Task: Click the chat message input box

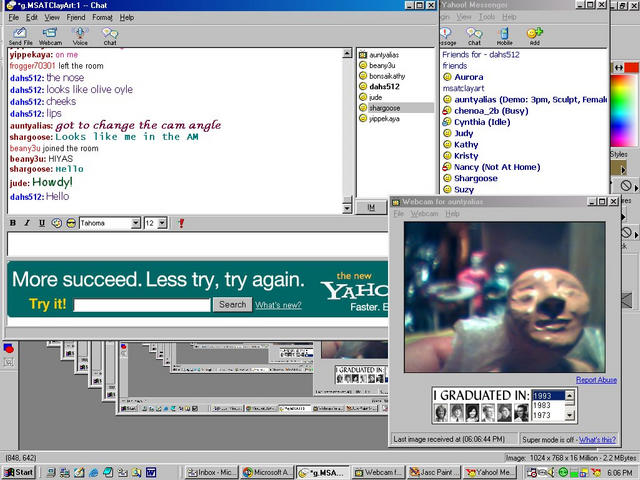Action: (198, 244)
